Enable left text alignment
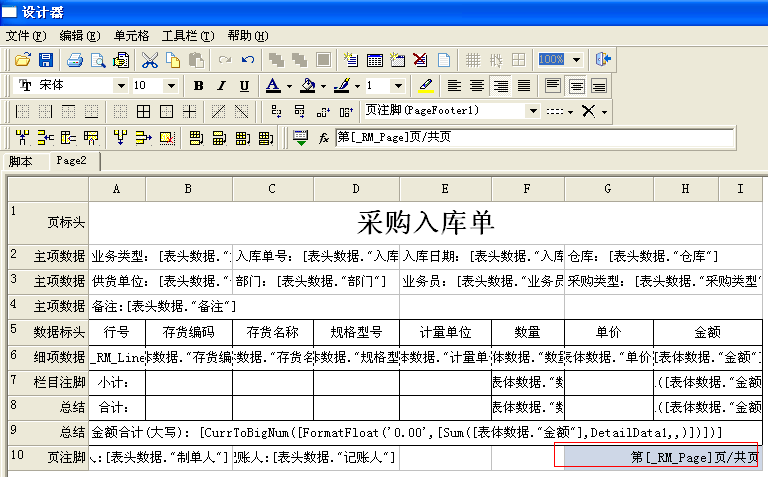The image size is (768, 477). pos(454,86)
